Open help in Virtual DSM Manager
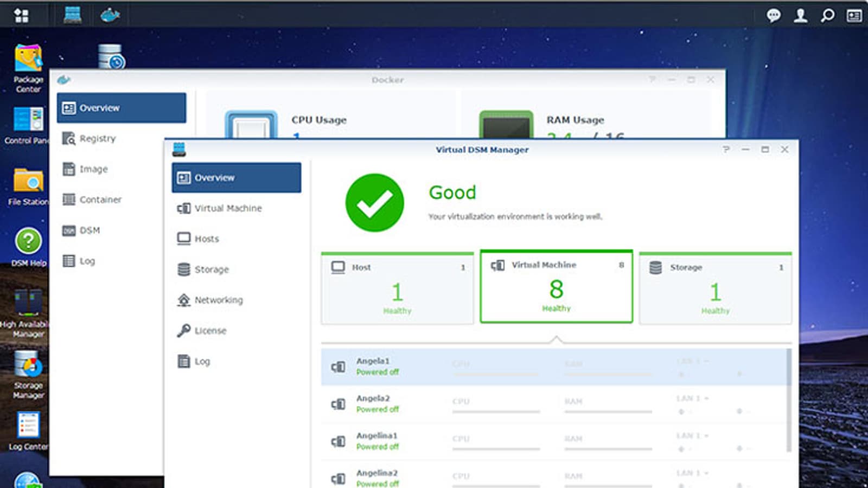The height and width of the screenshot is (488, 868). 726,149
